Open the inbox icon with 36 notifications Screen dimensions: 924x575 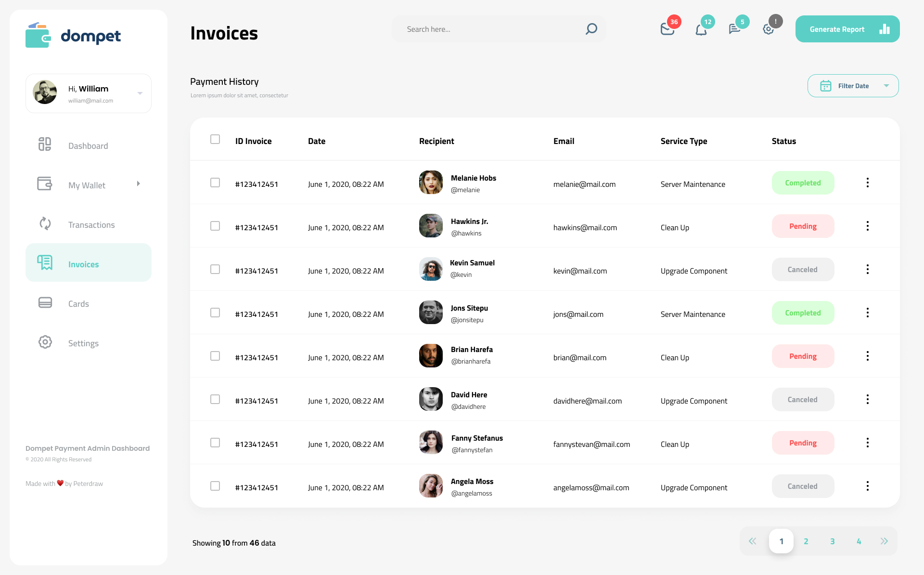click(668, 28)
